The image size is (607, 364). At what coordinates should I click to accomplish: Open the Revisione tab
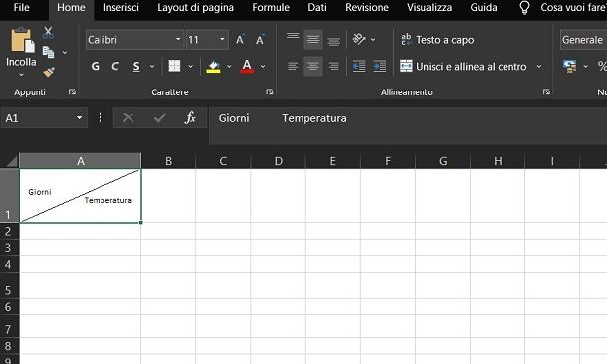click(367, 7)
